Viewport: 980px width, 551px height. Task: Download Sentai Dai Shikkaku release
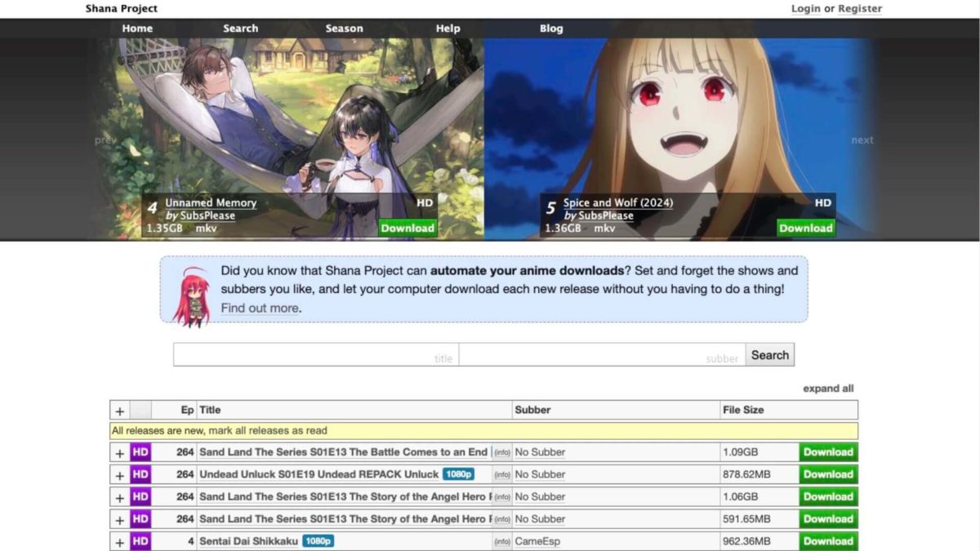828,540
